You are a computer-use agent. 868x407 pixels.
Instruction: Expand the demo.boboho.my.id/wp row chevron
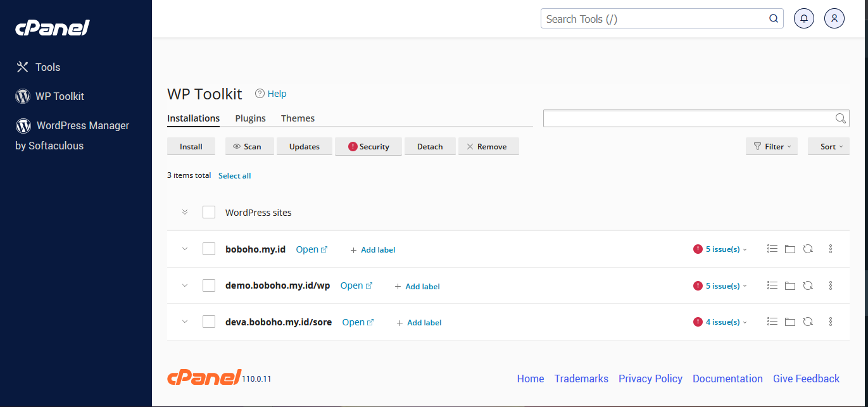pos(185,285)
